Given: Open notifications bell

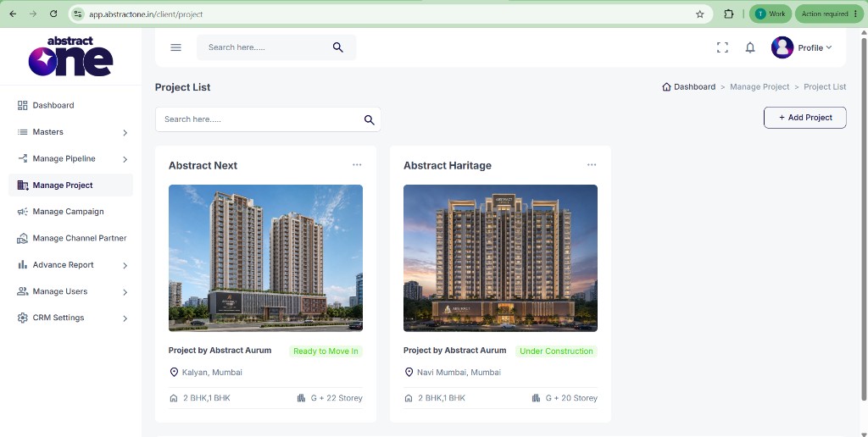Looking at the screenshot, I should tap(750, 47).
